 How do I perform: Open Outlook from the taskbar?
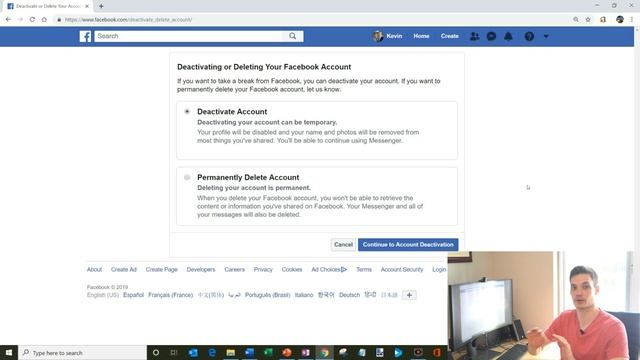(193, 352)
